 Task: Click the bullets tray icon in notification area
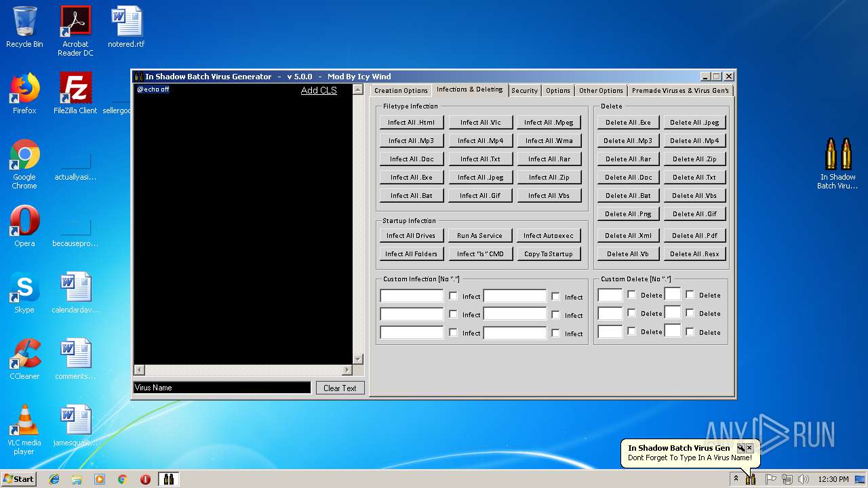click(x=751, y=479)
